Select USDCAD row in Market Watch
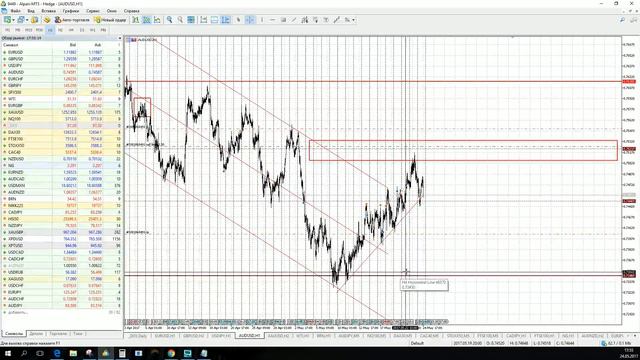The image size is (640, 360). click(x=62, y=252)
